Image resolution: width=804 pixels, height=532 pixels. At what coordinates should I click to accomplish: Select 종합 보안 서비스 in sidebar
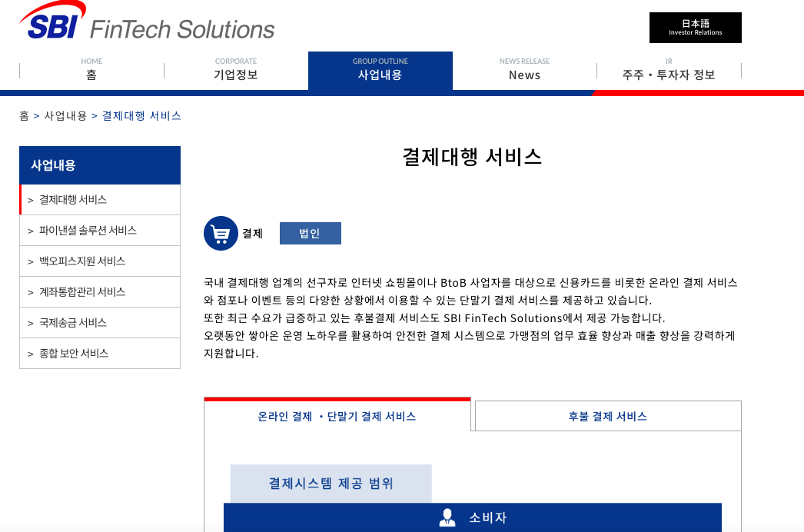[100, 354]
